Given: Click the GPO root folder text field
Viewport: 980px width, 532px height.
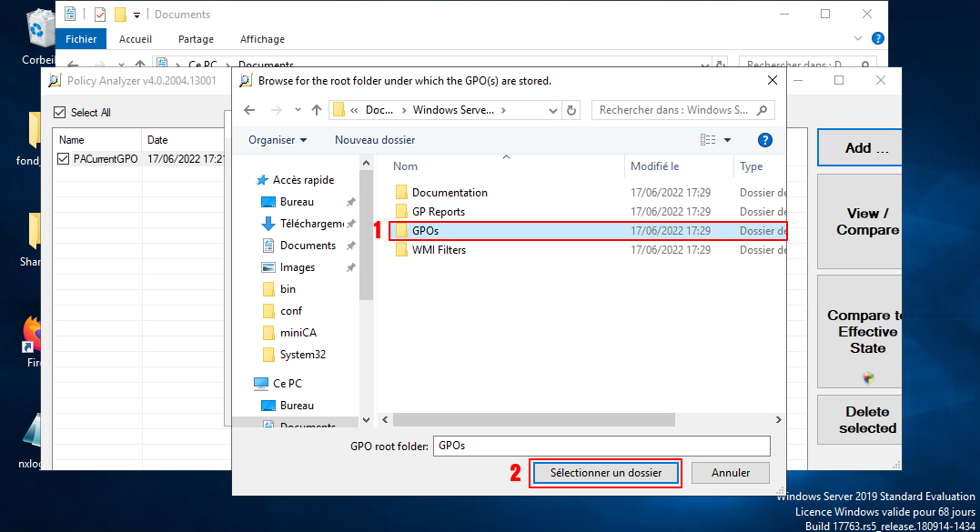Looking at the screenshot, I should [x=601, y=447].
